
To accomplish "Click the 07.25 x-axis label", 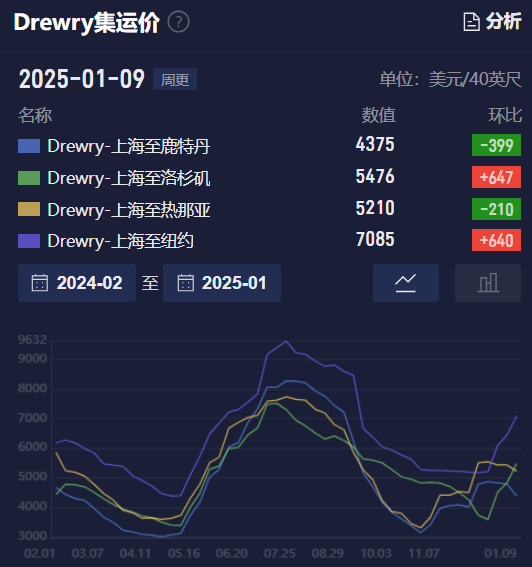I will pos(280,553).
